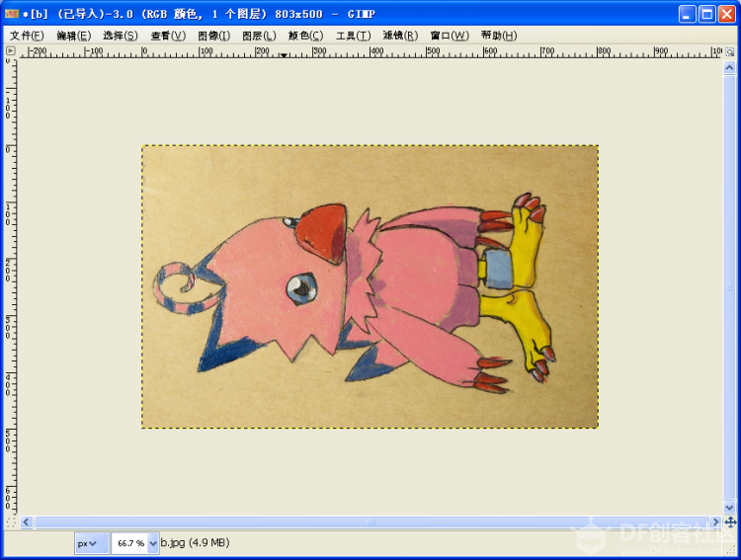Open the 编辑(E) menu
Image resolution: width=741 pixels, height=560 pixels.
pyautogui.click(x=74, y=36)
